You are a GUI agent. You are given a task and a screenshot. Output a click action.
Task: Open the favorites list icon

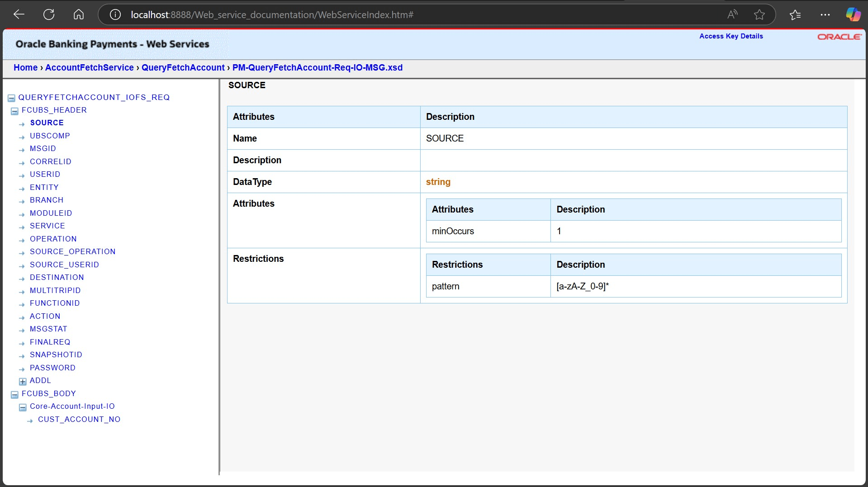pos(795,14)
